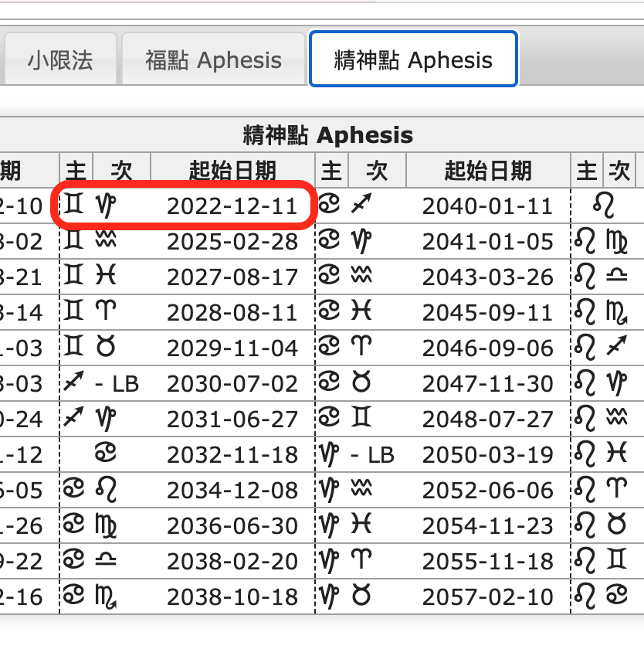Click the Sagittarius glyph left of 2030-07-02

point(74,383)
